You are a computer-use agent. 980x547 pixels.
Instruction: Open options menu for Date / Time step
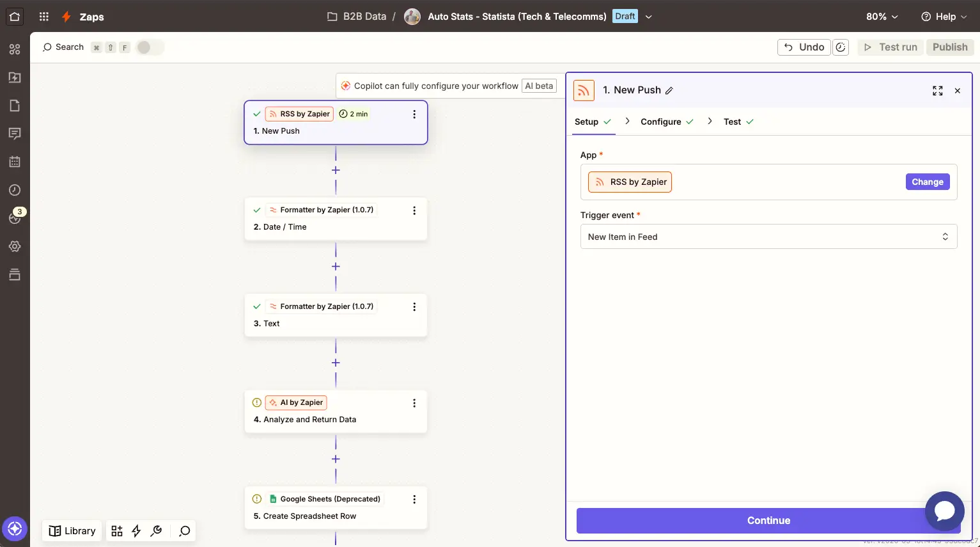pyautogui.click(x=414, y=210)
